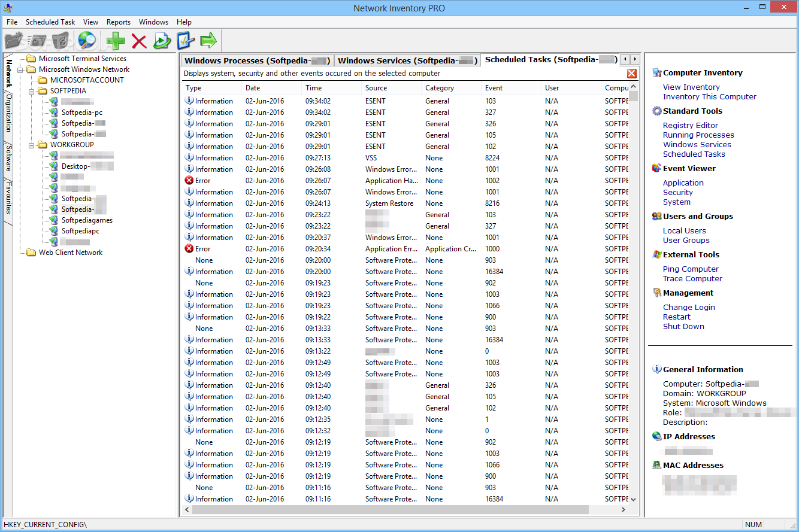Click the 'Application Cr...' category cell
The image size is (799, 532).
[451, 248]
